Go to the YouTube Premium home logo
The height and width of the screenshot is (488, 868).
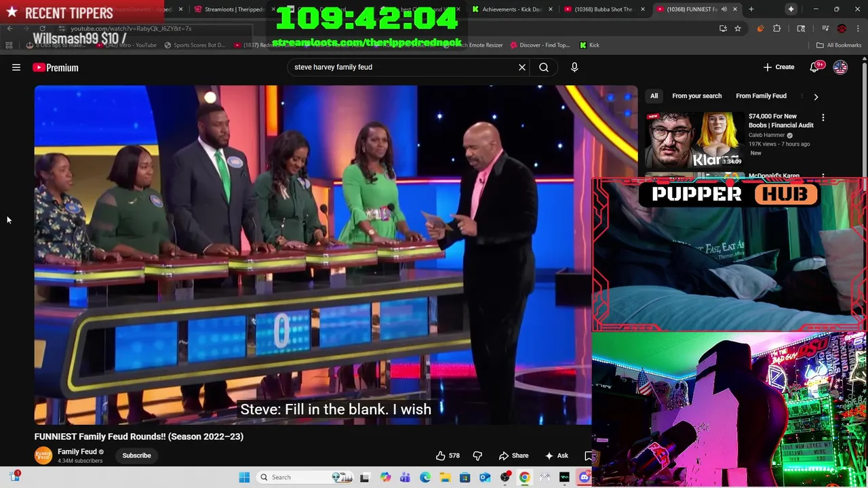coord(55,67)
